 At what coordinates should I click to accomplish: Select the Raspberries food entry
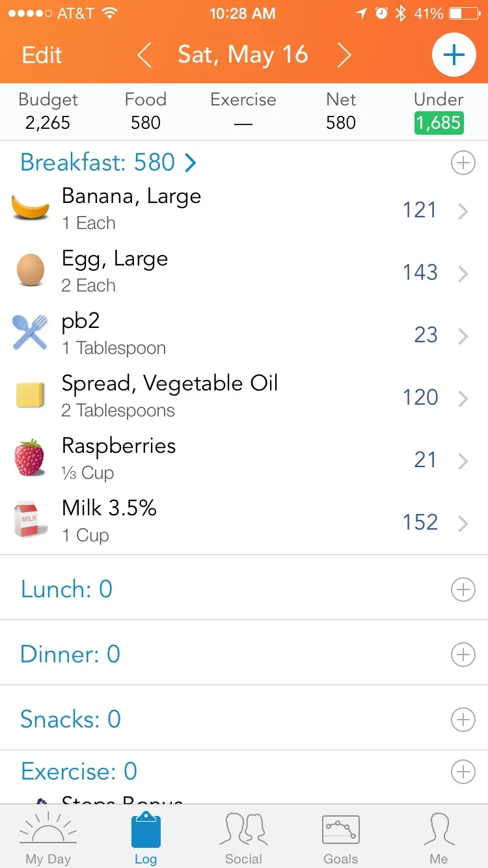point(244,461)
